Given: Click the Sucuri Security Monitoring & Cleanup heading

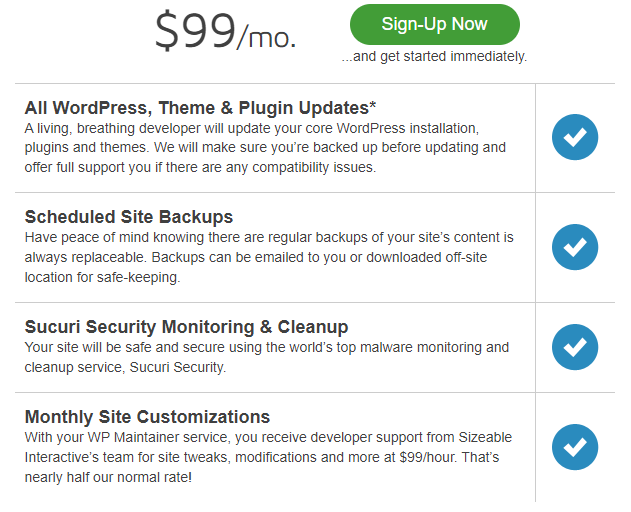Looking at the screenshot, I should pyautogui.click(x=186, y=327).
